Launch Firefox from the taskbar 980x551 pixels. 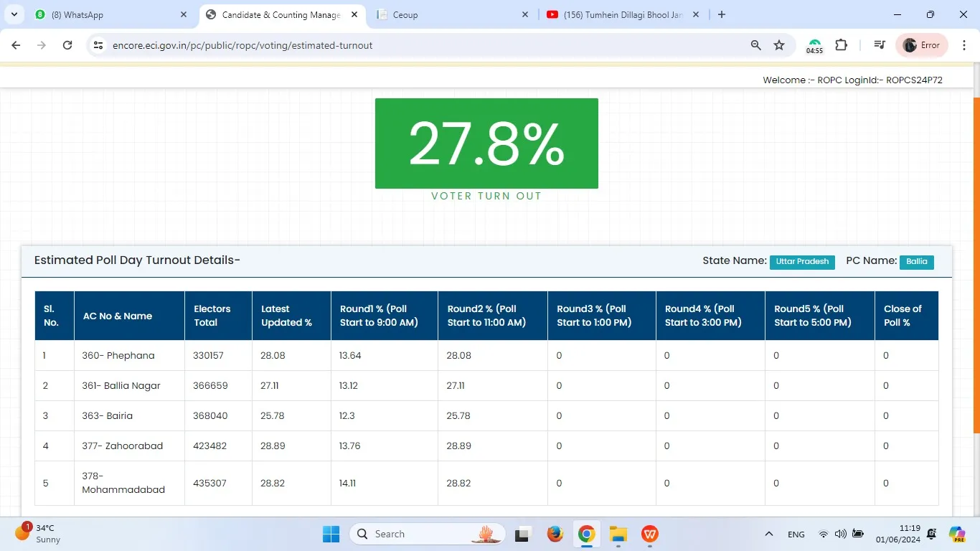click(x=555, y=534)
